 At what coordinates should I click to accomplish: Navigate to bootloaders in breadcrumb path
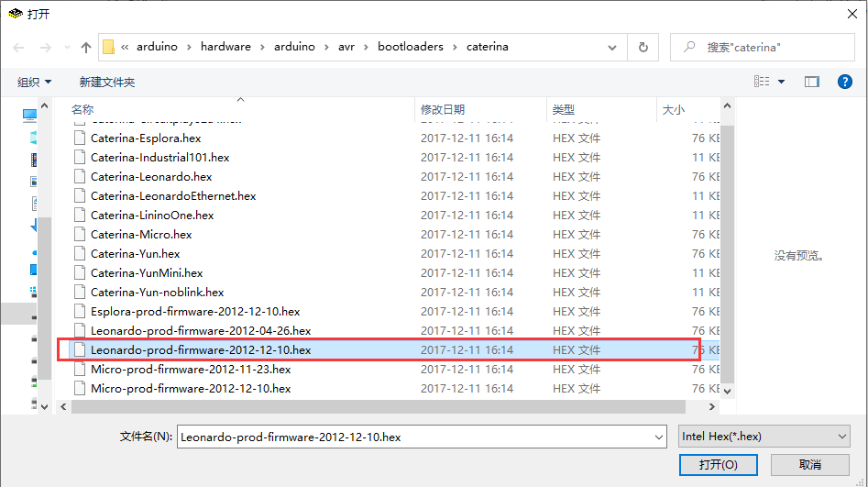[411, 47]
